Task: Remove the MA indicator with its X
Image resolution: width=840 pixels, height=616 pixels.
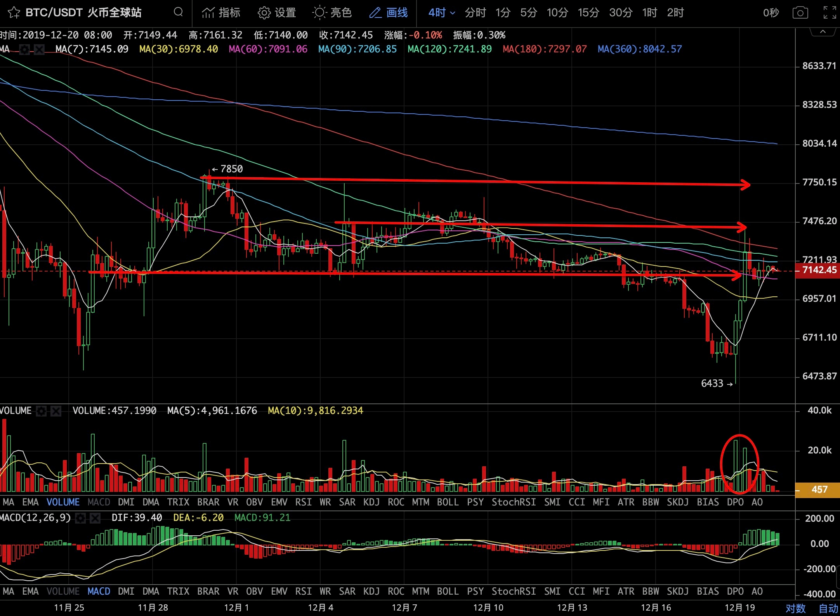Action: (39, 49)
